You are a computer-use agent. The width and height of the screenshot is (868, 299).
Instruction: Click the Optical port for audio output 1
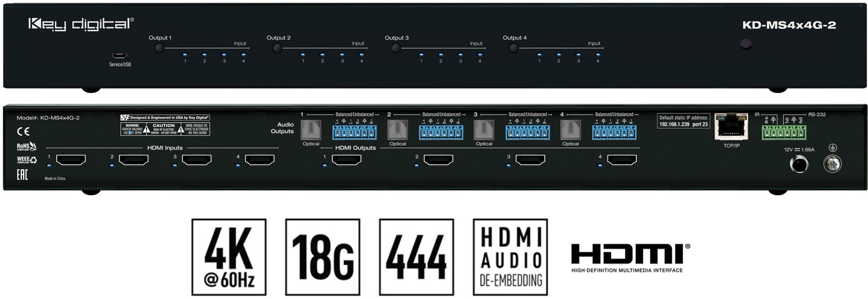pos(311,130)
